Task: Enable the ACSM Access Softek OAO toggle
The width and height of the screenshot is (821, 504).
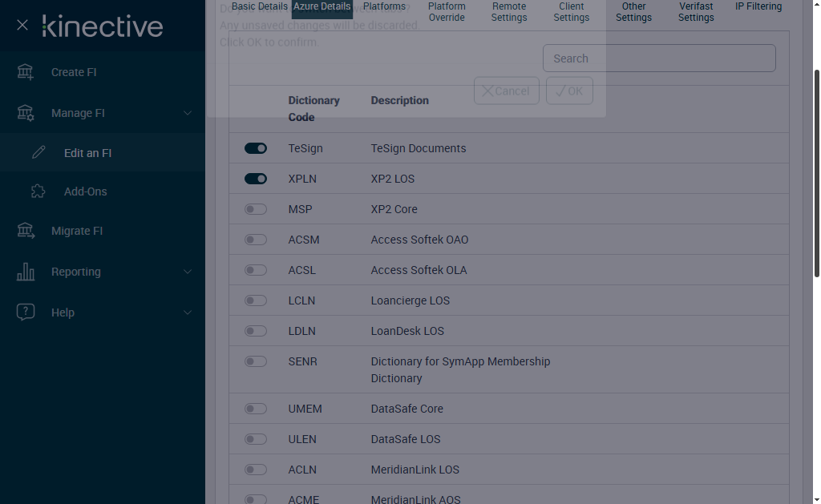Action: [x=256, y=240]
